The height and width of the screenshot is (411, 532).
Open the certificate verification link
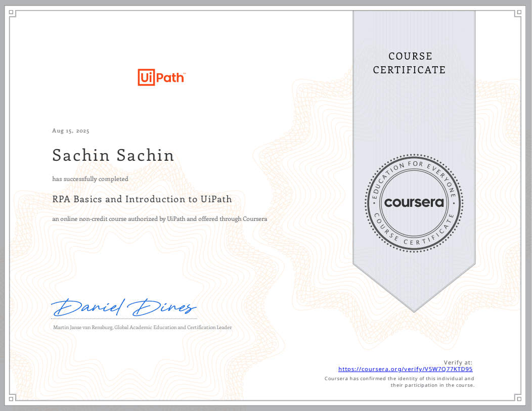[405, 369]
